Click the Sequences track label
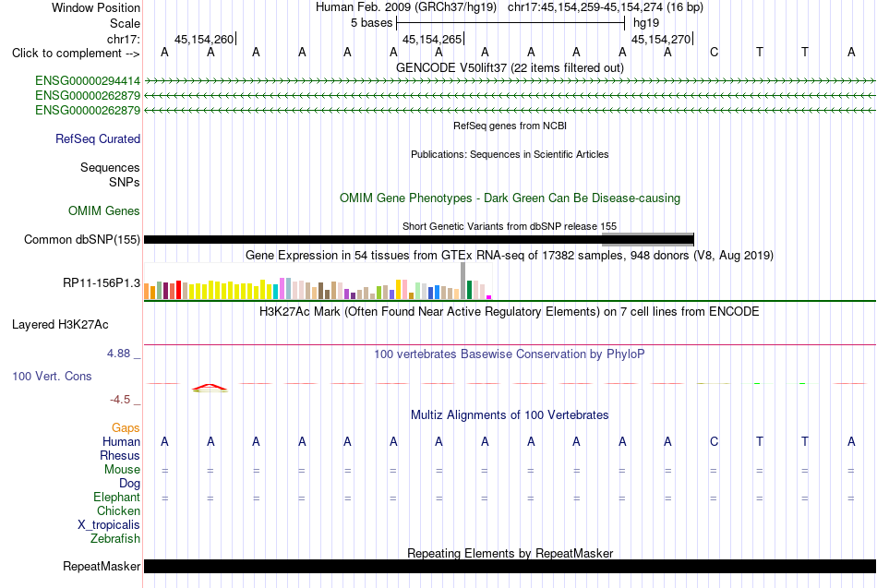The height and width of the screenshot is (588, 877). coord(110,167)
